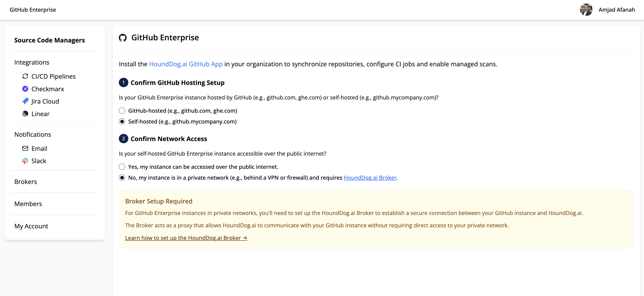Choose No, instance in private network

point(122,178)
